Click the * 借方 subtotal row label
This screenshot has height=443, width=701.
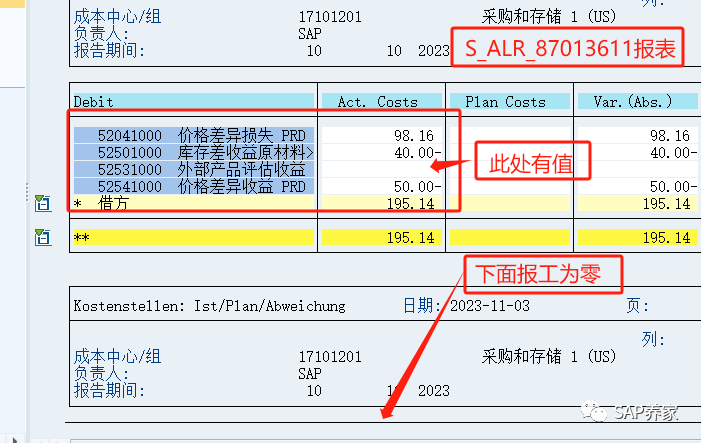pyautogui.click(x=194, y=203)
